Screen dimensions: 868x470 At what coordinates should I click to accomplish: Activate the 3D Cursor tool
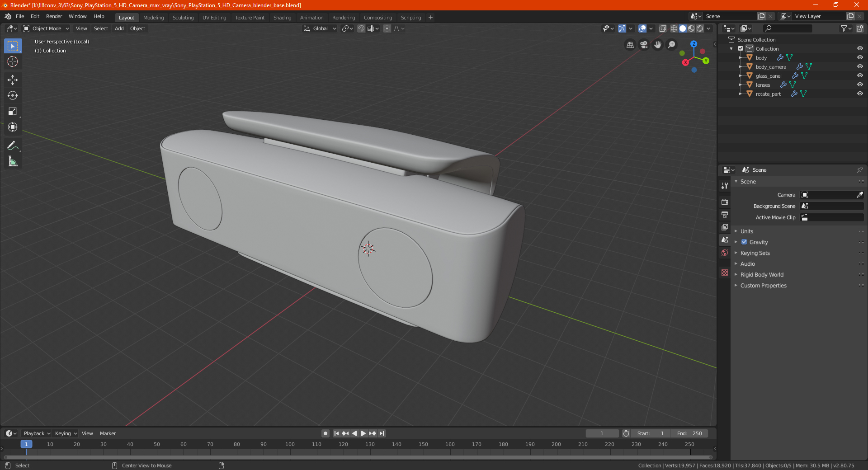pos(13,61)
